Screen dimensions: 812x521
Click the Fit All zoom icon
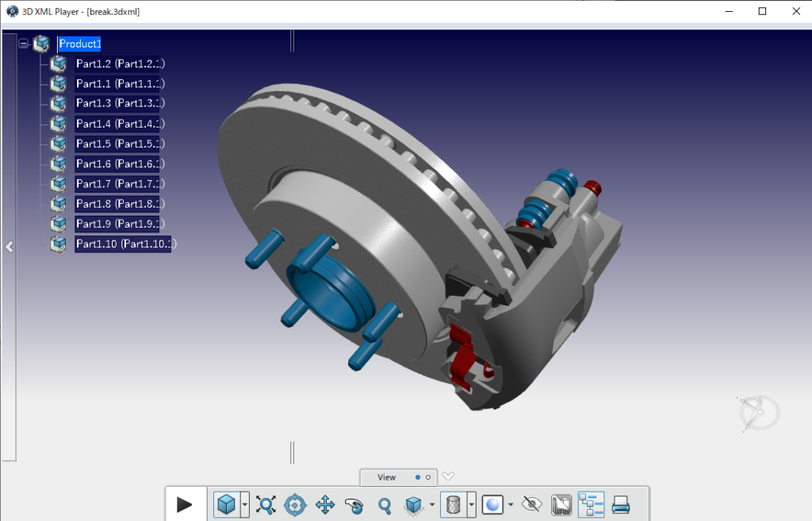[x=266, y=504]
